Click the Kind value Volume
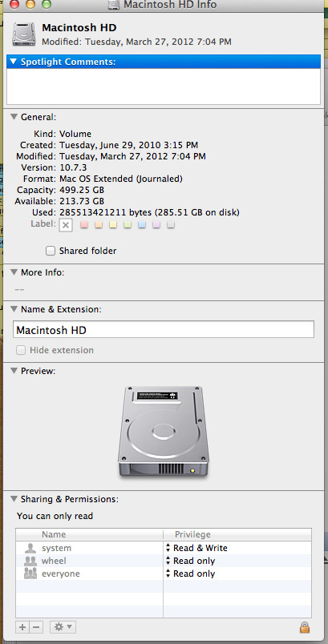Image resolution: width=328 pixels, height=644 pixels. click(75, 134)
